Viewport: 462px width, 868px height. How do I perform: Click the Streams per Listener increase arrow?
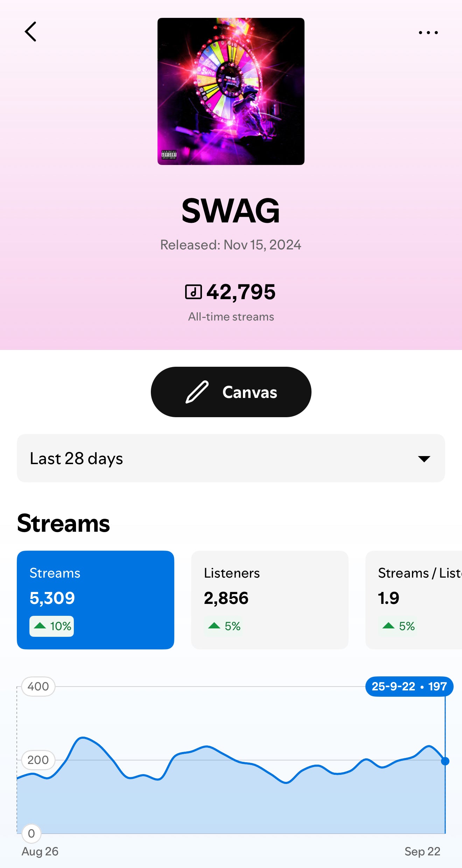(388, 626)
